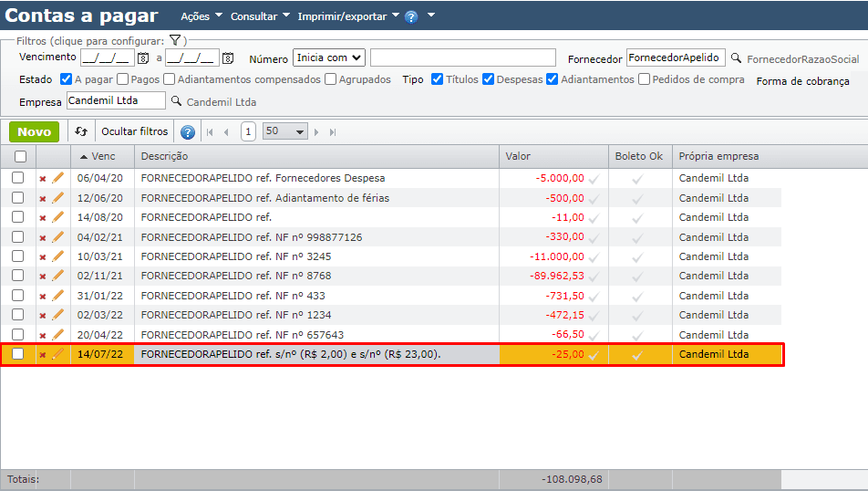Select the row dated 14/07/22

click(17, 353)
